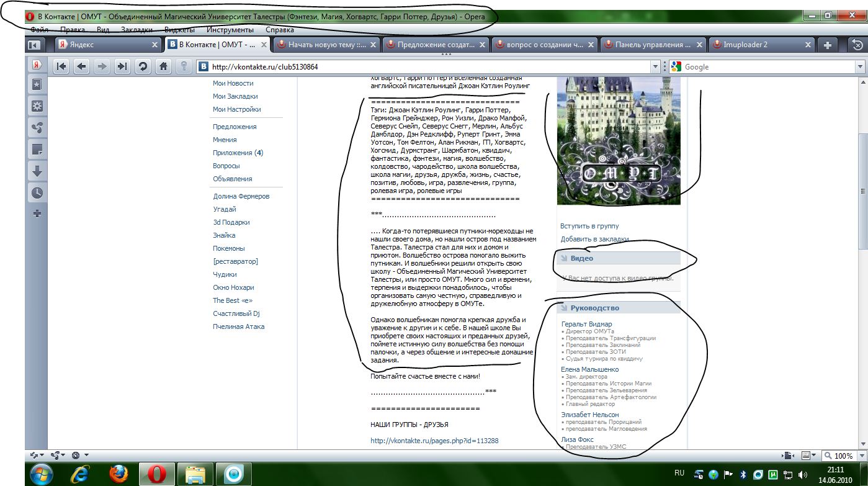Click the password Wand key icon

[183, 66]
